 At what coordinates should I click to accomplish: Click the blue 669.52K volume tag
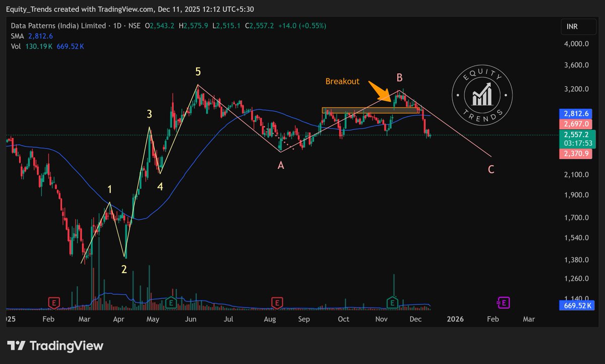pyautogui.click(x=577, y=306)
